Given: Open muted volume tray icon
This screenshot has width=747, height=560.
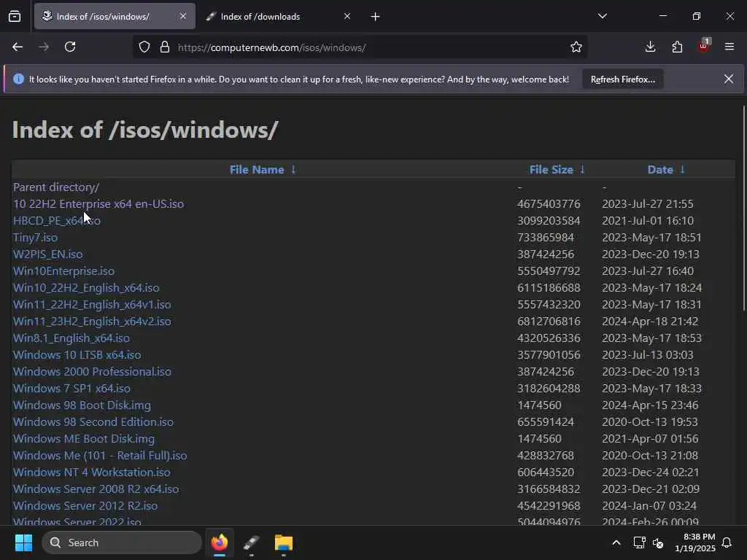Looking at the screenshot, I should 658,542.
